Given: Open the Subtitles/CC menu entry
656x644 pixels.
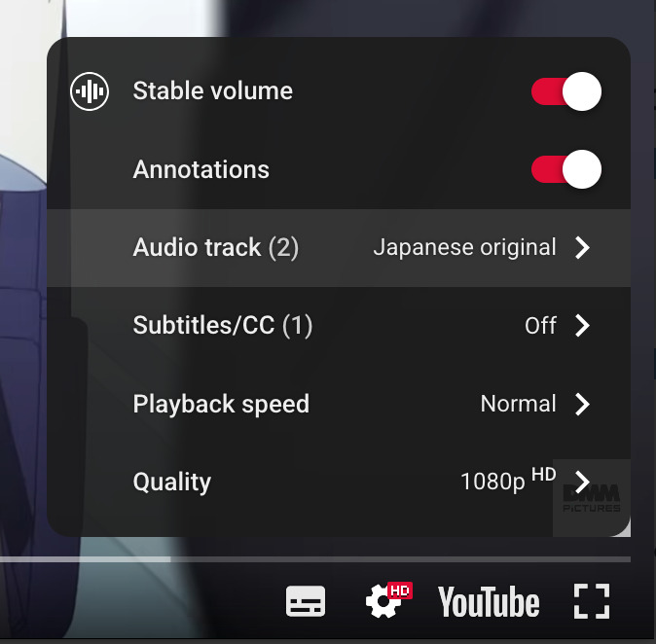Looking at the screenshot, I should click(x=222, y=326).
